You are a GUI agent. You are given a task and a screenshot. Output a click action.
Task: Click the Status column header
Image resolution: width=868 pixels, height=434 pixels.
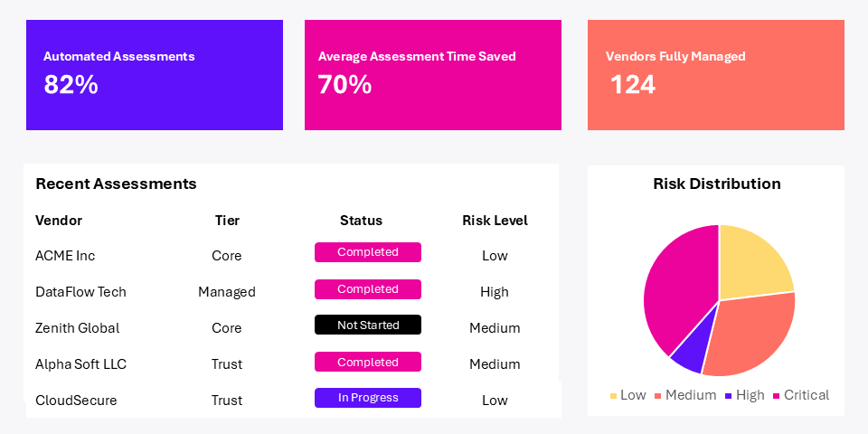pos(361,221)
